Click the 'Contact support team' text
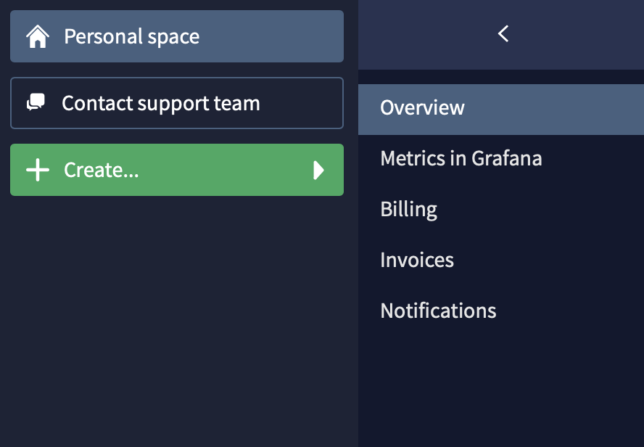Image resolution: width=644 pixels, height=447 pixels. (x=160, y=103)
